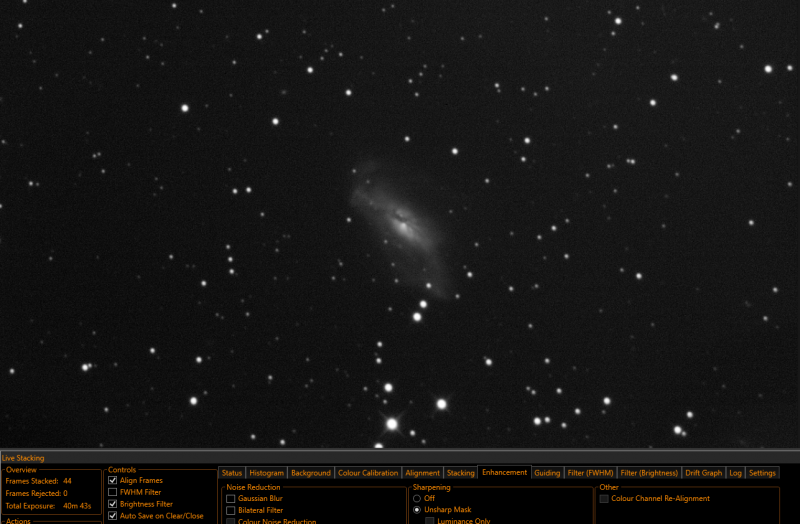Switch to the Guiding tab
This screenshot has width=800, height=524.
547,473
